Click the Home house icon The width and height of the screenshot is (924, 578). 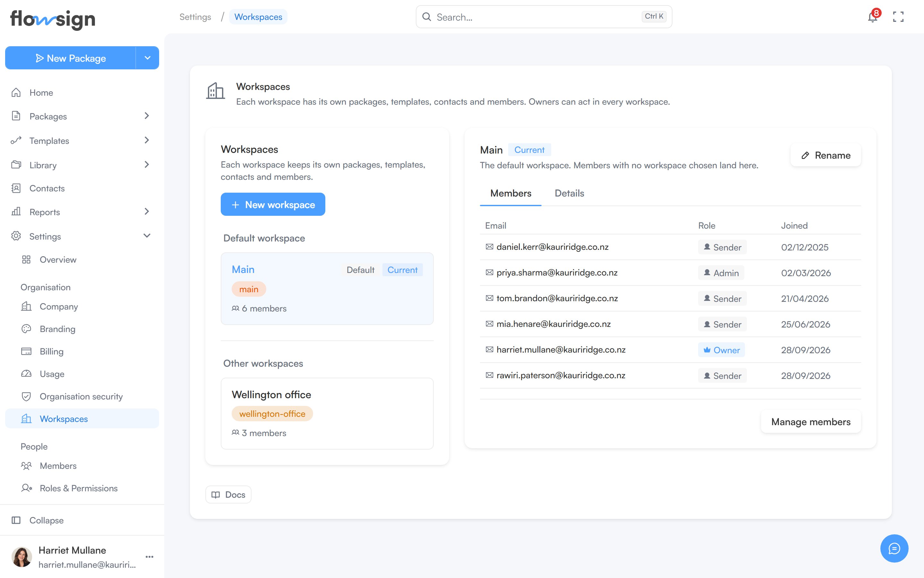coord(16,92)
